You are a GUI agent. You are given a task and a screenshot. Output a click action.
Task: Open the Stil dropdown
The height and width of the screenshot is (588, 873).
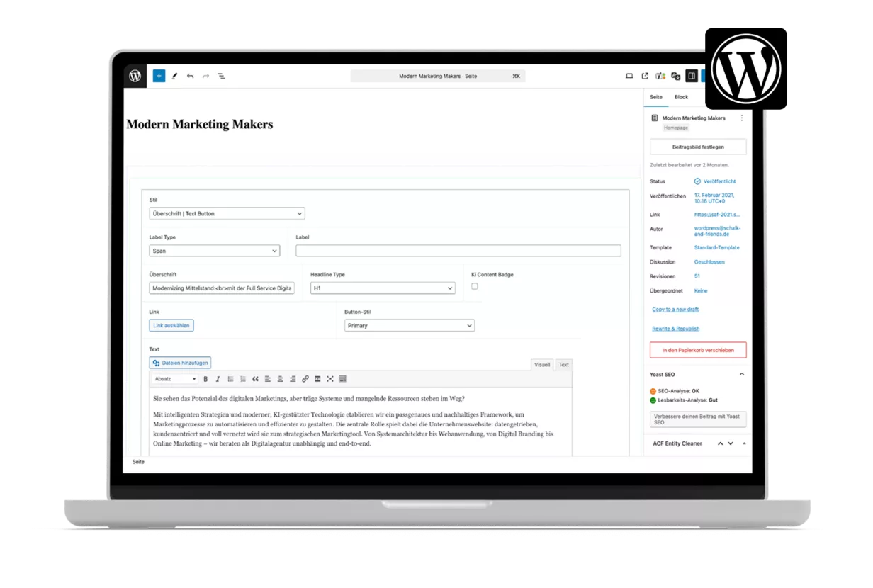point(227,213)
